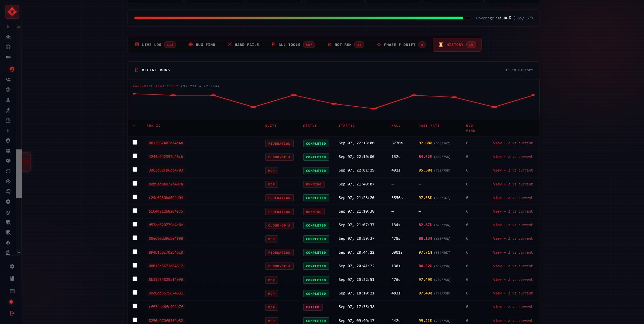Open run ID 3d63c82fb6cc4703 link
Viewport: 644px width, 324px height.
[x=166, y=170]
